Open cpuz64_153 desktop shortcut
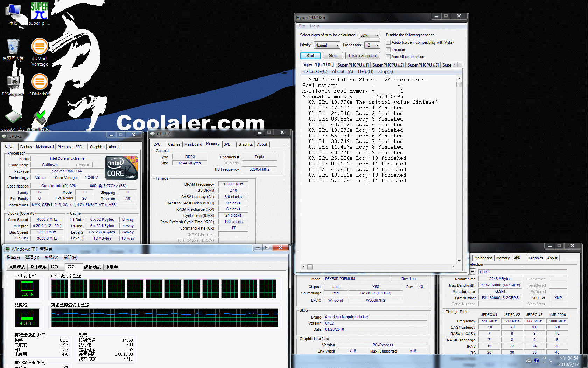The image size is (588, 368). [13, 121]
